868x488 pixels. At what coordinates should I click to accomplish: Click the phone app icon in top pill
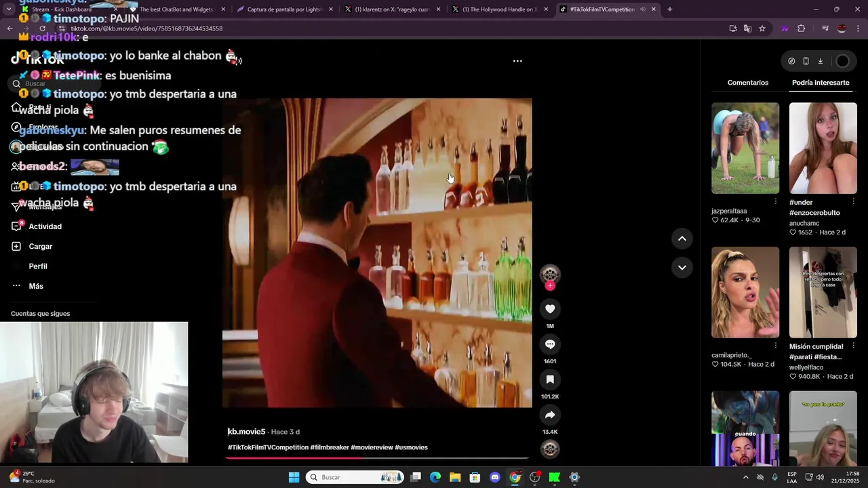point(806,61)
